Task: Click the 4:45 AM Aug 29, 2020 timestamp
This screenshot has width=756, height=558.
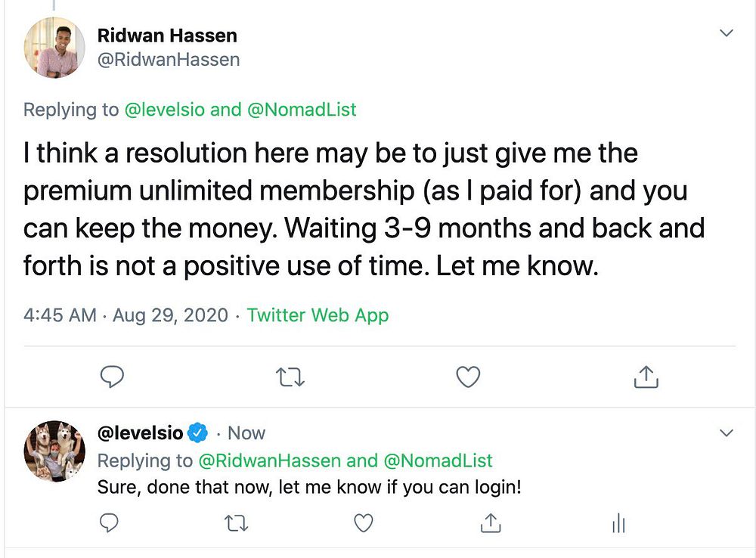Action: 125,315
